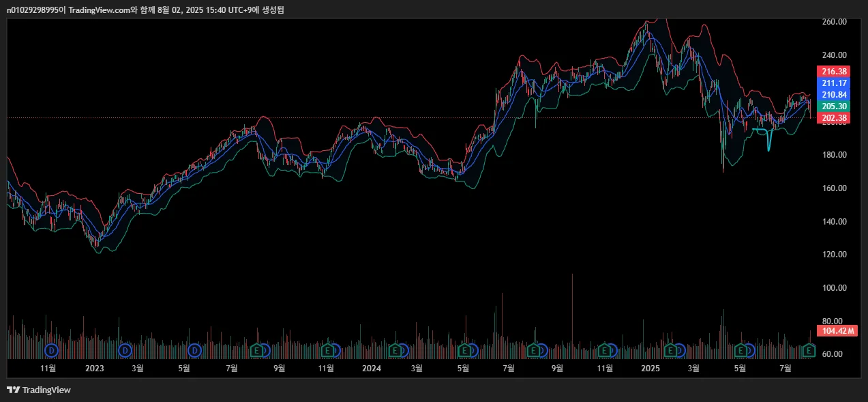Select the dividend D marker right after 5월 2023
868x402 pixels.
pyautogui.click(x=194, y=350)
